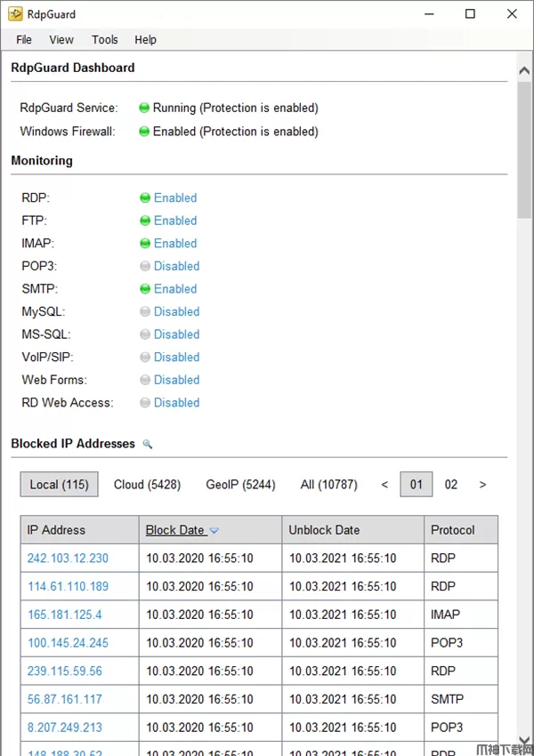This screenshot has height=756, width=534.
Task: Click the gray status icon next to POP3
Action: point(144,266)
